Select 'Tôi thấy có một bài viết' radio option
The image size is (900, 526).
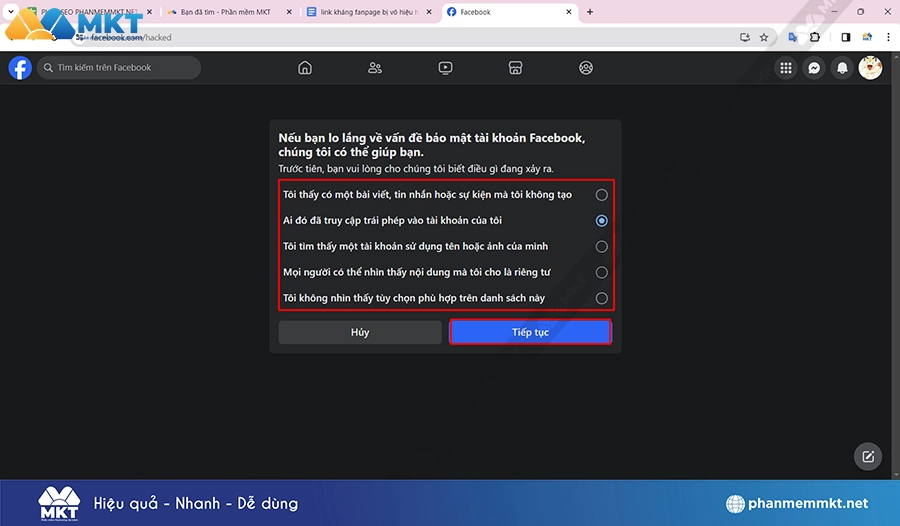pos(601,195)
